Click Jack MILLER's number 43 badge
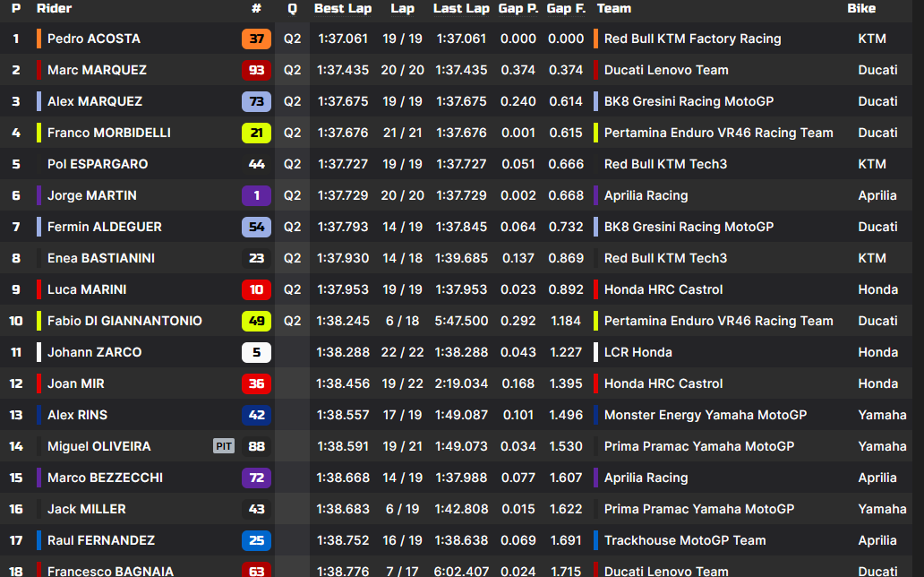 (x=256, y=509)
